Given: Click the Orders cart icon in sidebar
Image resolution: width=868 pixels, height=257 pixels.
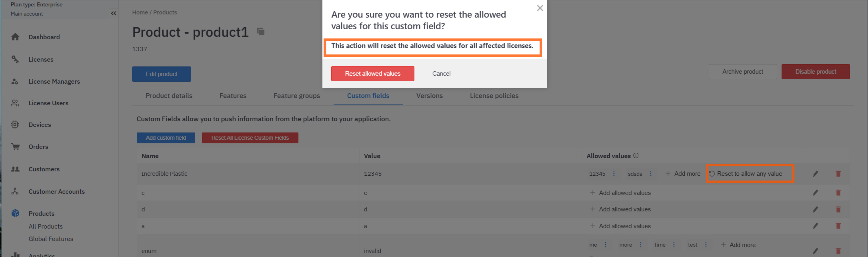Looking at the screenshot, I should (x=15, y=147).
